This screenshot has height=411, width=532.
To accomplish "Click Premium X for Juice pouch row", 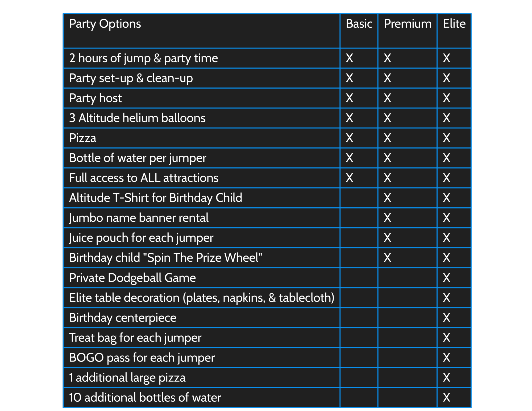I will (387, 238).
